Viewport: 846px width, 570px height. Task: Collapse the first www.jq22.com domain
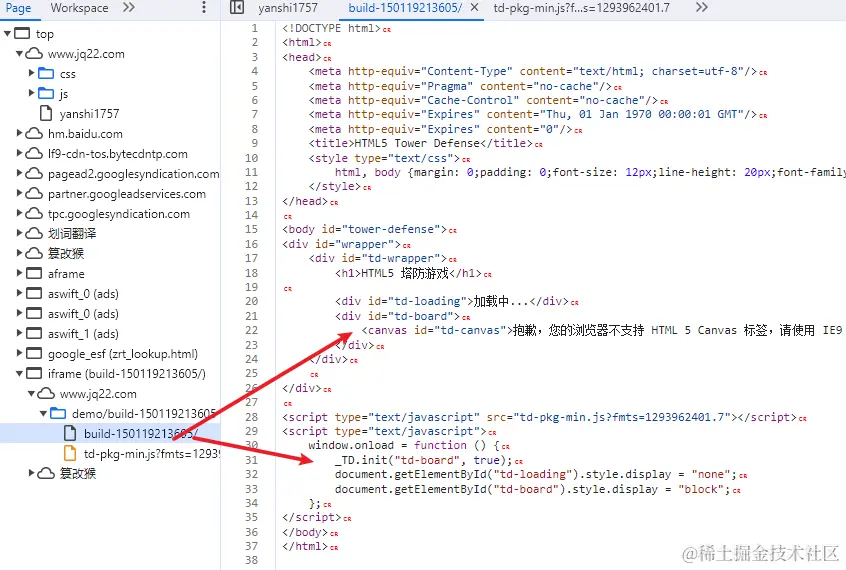tap(19, 54)
